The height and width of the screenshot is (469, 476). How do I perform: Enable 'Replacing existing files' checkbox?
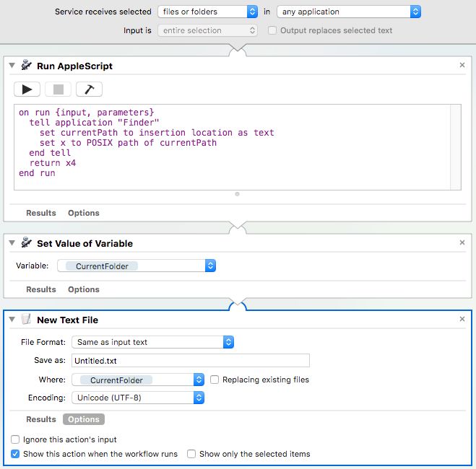[x=215, y=380]
